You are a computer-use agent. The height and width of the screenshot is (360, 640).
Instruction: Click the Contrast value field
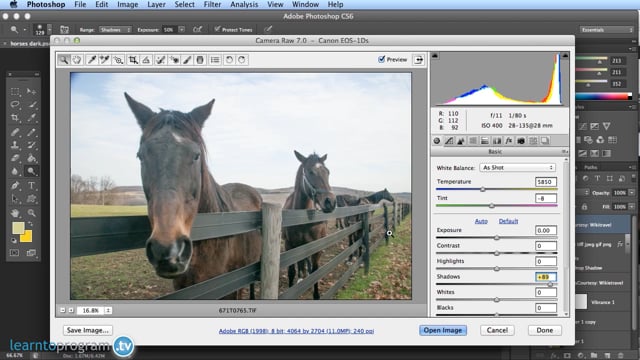click(x=546, y=246)
